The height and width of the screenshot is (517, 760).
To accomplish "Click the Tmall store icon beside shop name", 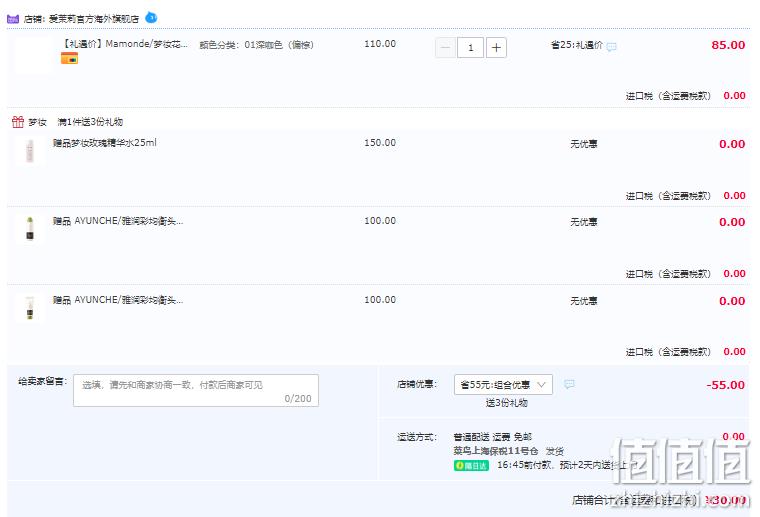I will click(x=13, y=19).
